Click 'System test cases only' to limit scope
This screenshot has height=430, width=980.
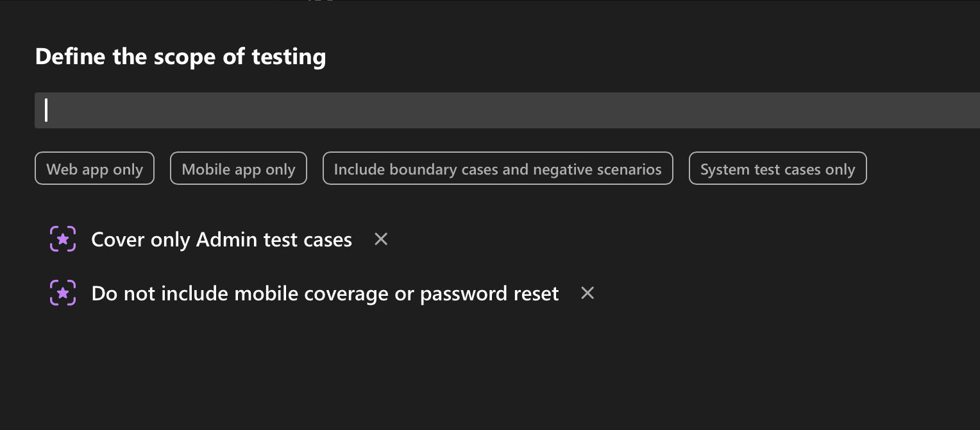tap(777, 169)
